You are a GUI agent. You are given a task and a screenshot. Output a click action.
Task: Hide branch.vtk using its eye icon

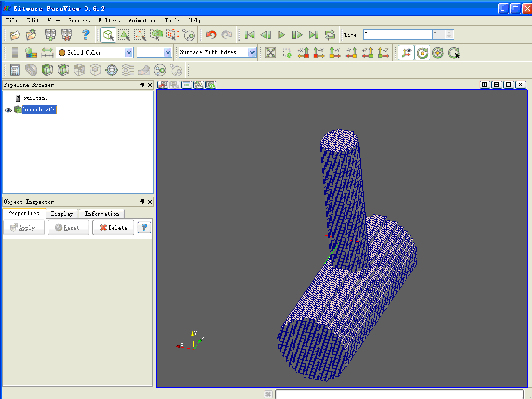[x=8, y=110]
